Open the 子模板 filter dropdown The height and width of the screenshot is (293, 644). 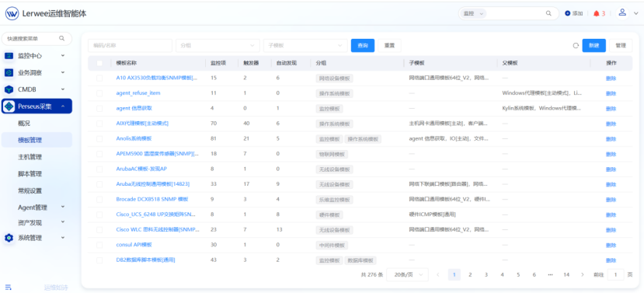305,46
